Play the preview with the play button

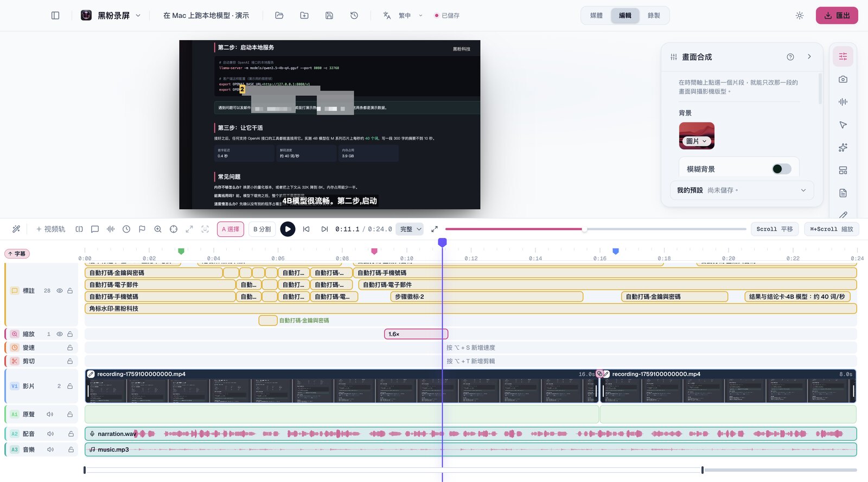pos(288,229)
